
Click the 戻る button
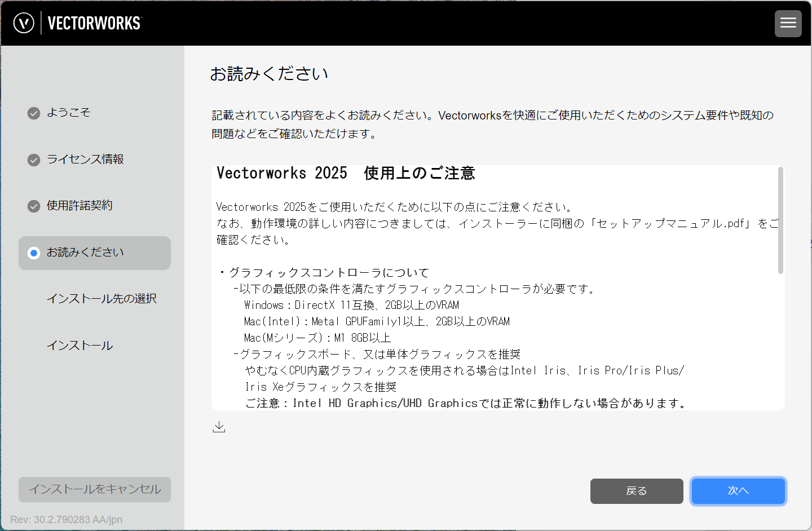pyautogui.click(x=637, y=491)
